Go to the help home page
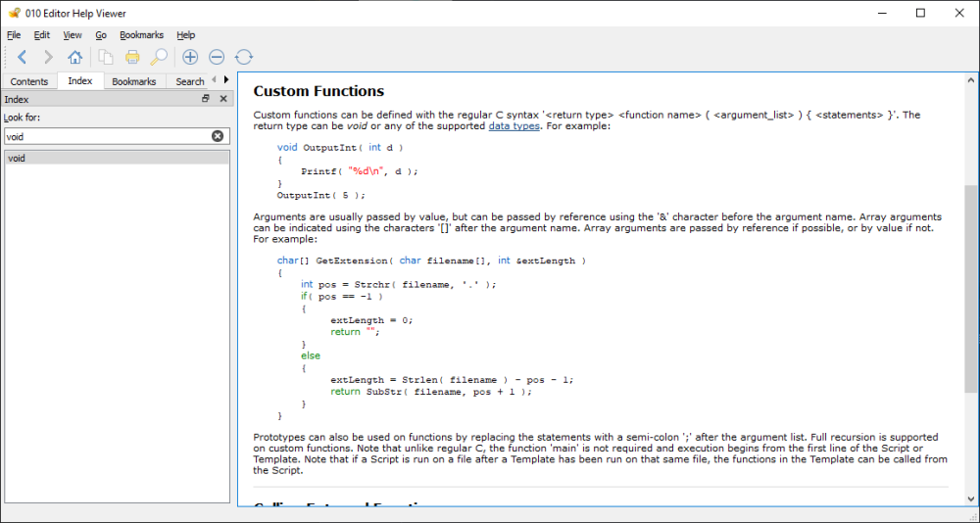980x523 pixels. tap(74, 57)
